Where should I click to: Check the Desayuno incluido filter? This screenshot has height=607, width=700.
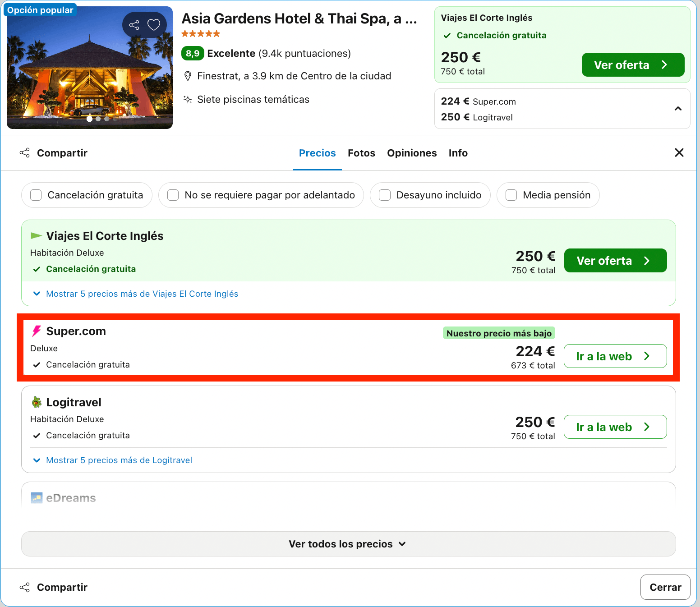click(x=385, y=195)
